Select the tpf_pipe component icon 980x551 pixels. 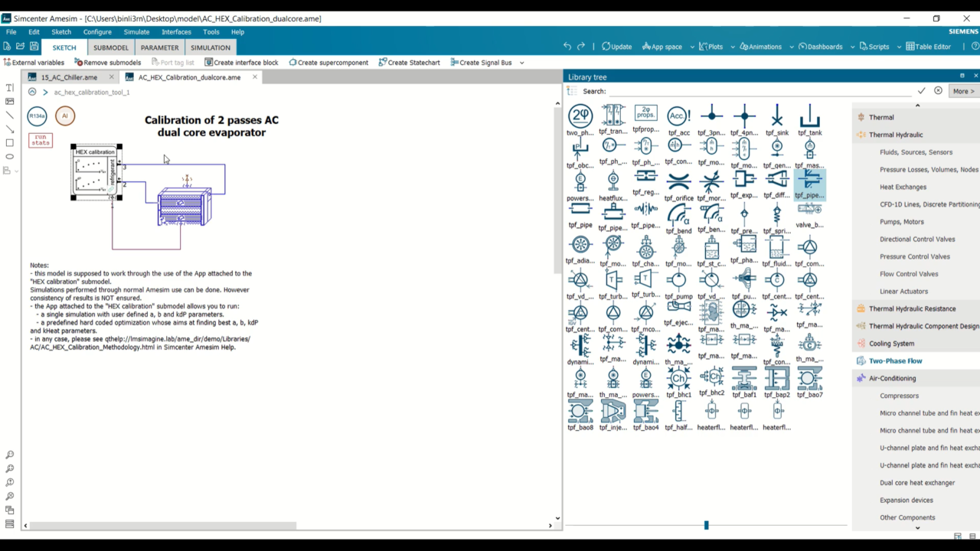[580, 209]
